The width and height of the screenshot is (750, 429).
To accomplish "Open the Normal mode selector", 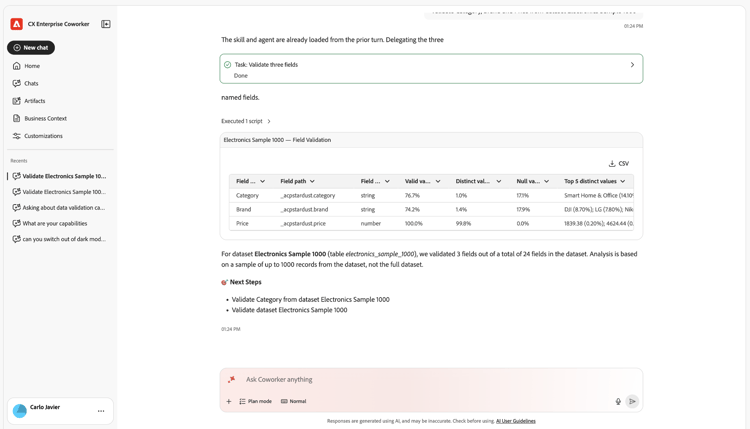I will click(x=293, y=401).
